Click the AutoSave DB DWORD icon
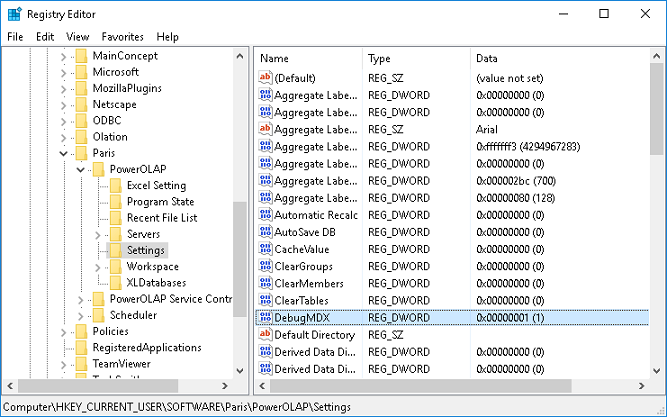The height and width of the screenshot is (417, 667). (265, 231)
